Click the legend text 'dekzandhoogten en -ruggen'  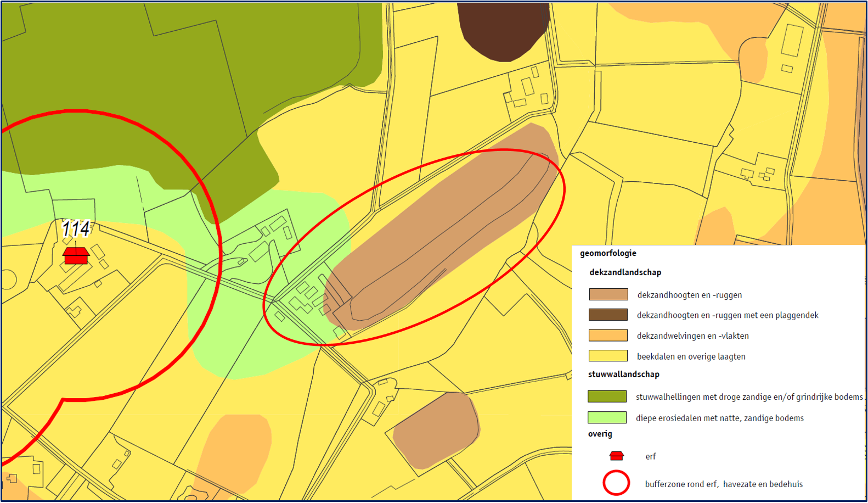tap(689, 295)
